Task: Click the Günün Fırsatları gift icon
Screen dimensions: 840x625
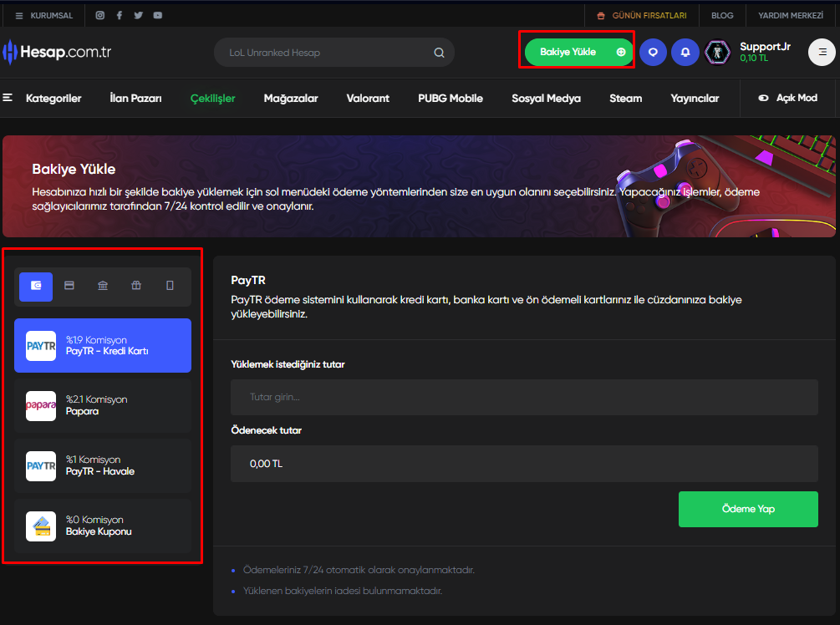Action: click(601, 16)
